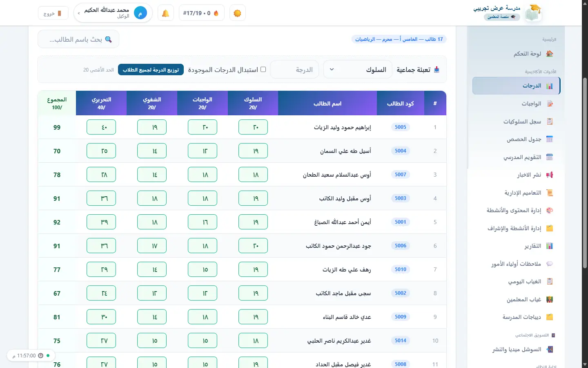Click the search magnifier icon
588x368 pixels.
[x=108, y=39]
